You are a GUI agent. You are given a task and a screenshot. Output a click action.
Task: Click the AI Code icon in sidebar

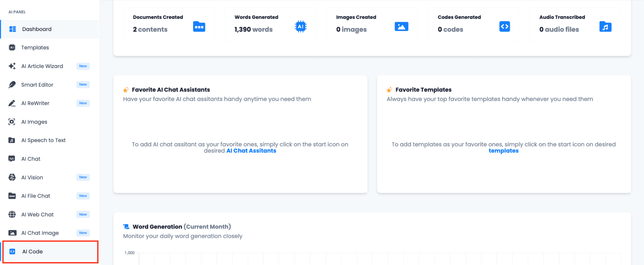[12, 252]
